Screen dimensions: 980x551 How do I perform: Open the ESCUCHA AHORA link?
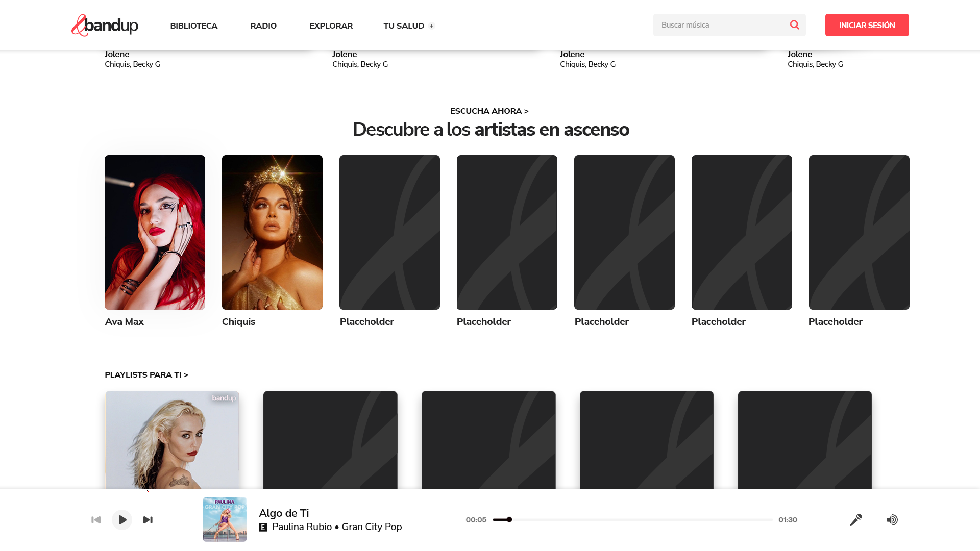coord(489,111)
